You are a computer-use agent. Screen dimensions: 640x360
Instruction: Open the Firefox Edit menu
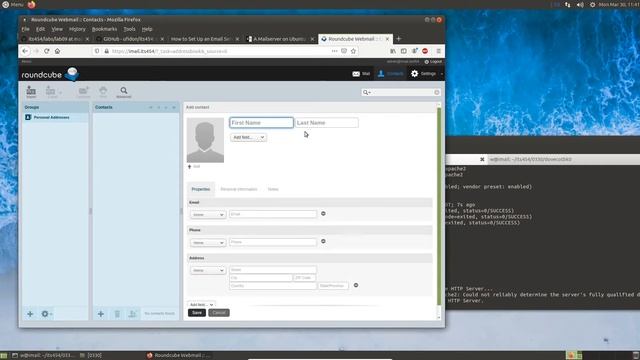click(40, 29)
